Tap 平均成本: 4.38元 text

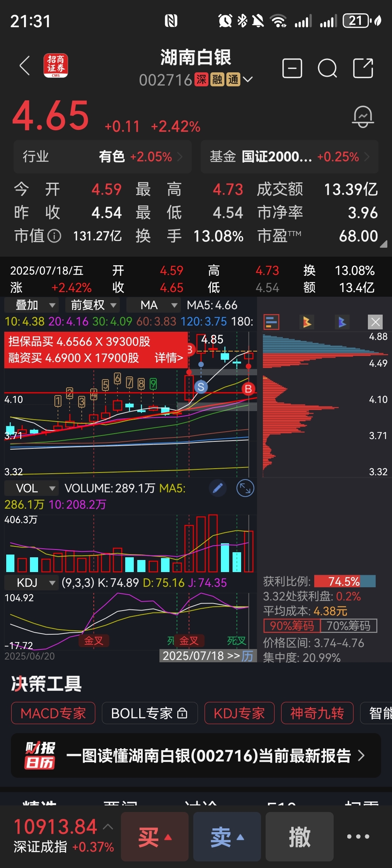[x=305, y=611]
